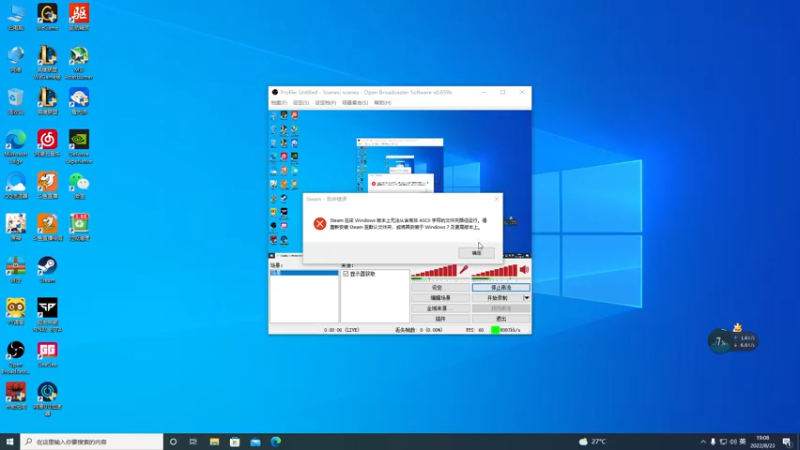Click the sources list panel in OBS
The height and width of the screenshot is (450, 800).
tap(375, 296)
